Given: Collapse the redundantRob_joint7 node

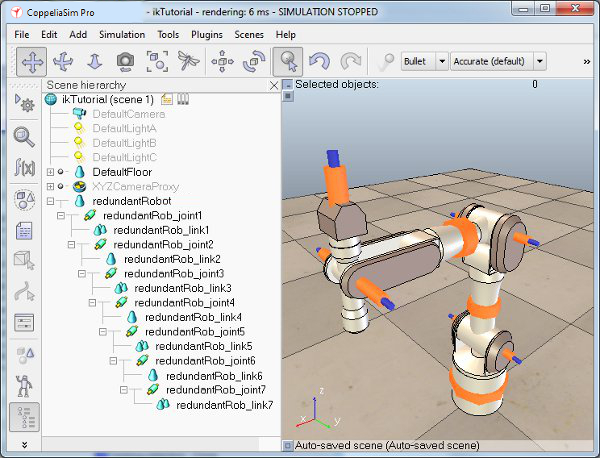Looking at the screenshot, I should click(124, 390).
